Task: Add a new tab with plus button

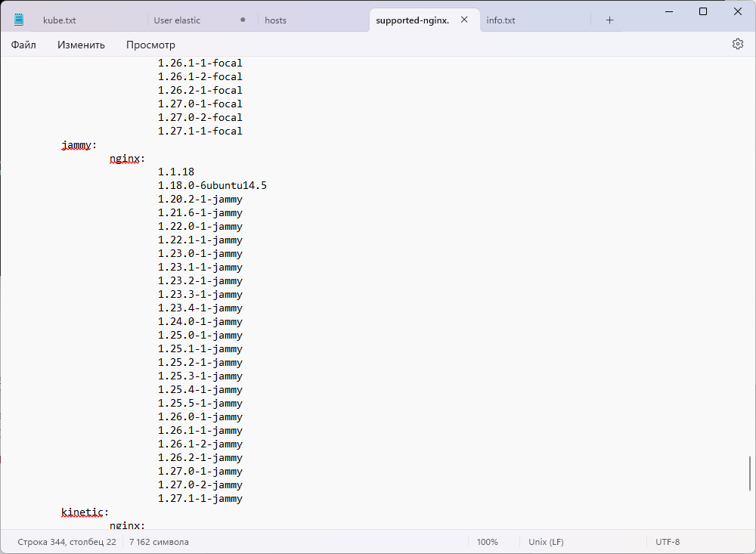Action: pos(609,20)
